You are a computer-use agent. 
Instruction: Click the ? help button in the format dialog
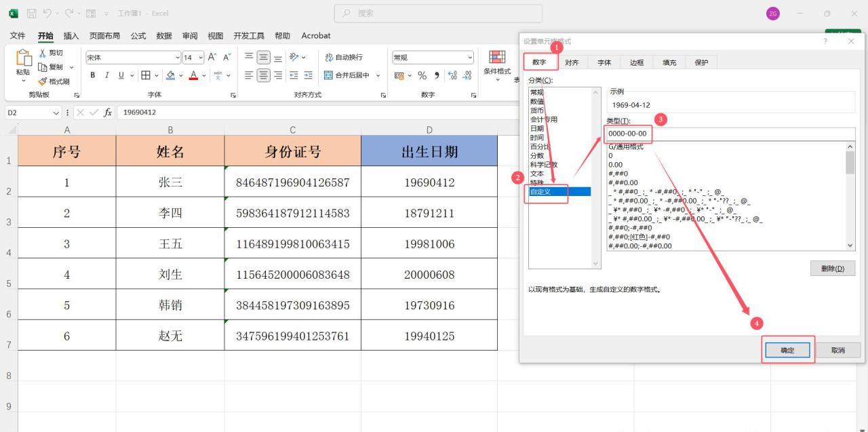coord(825,41)
